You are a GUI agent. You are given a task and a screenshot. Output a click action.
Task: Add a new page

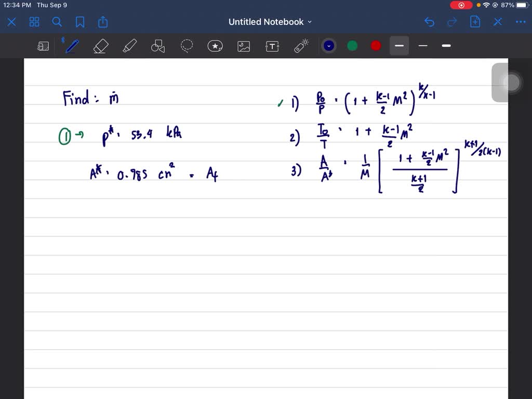[x=475, y=22]
